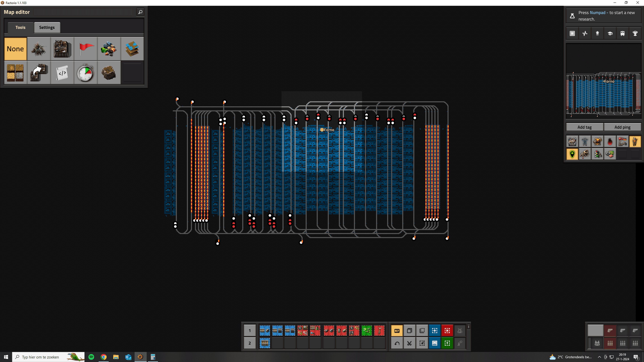
Task: Switch to the Tools tab
Action: [21, 27]
